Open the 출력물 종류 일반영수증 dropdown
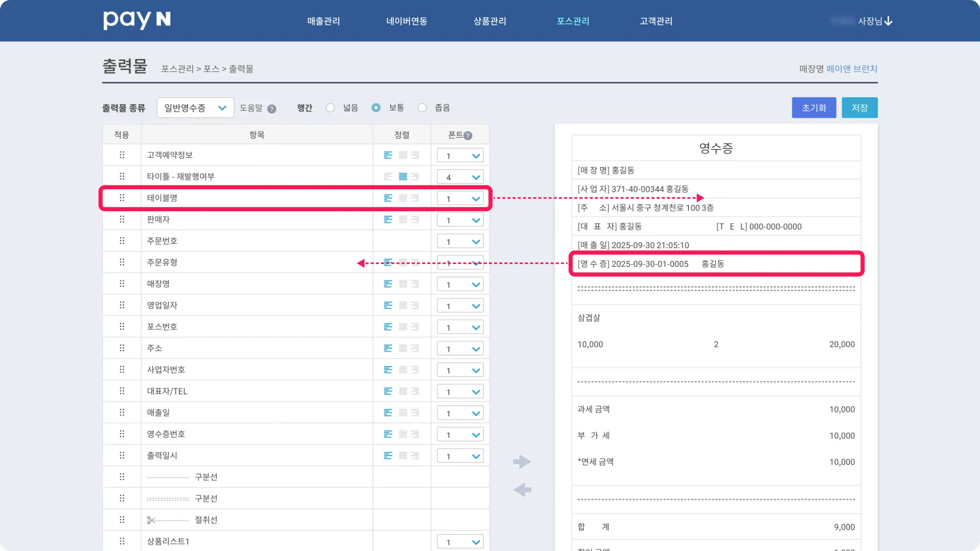The image size is (980, 551). [195, 108]
